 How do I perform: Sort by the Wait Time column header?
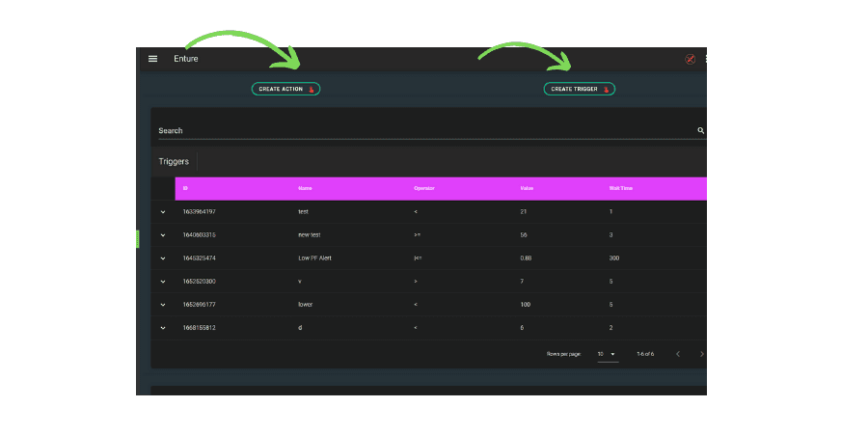click(620, 188)
